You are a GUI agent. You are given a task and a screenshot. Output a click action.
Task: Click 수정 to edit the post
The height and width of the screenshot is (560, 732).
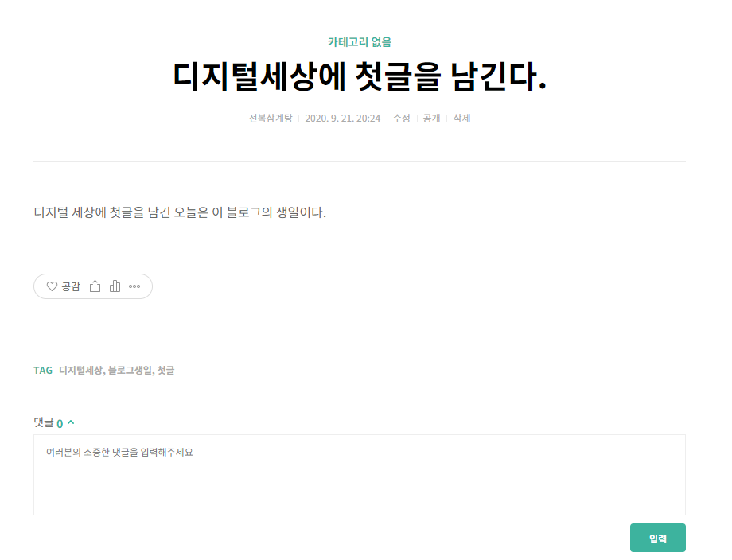tap(402, 118)
